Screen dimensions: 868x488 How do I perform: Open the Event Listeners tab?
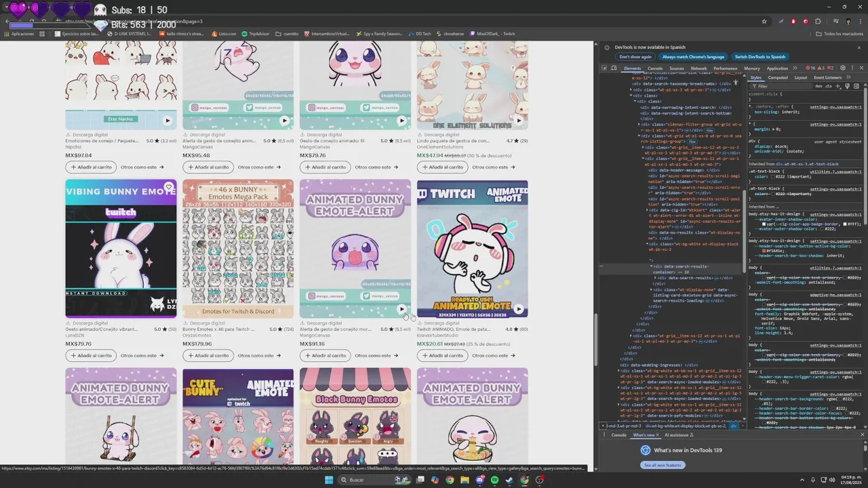click(827, 77)
